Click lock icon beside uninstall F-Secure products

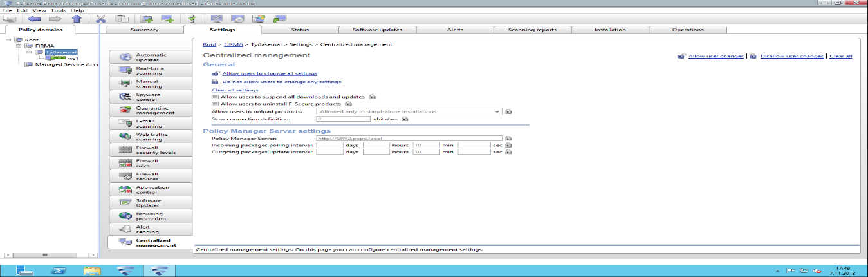(348, 103)
